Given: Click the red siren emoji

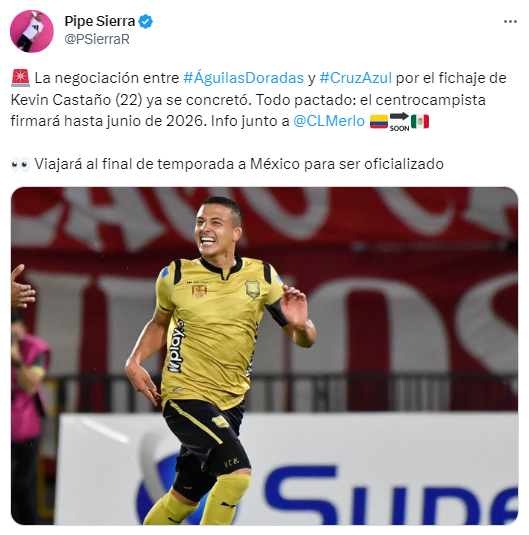Looking at the screenshot, I should pyautogui.click(x=20, y=78).
